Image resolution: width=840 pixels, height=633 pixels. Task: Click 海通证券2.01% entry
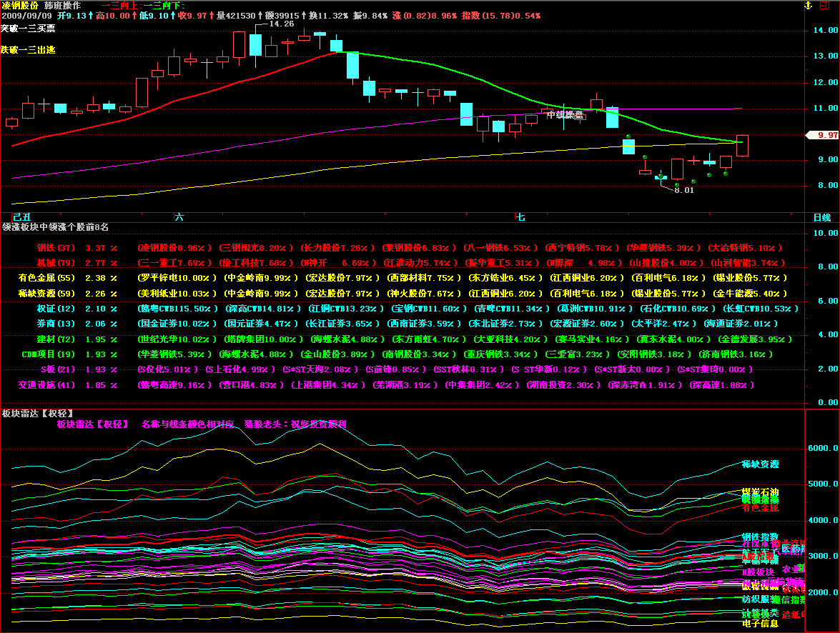point(741,324)
